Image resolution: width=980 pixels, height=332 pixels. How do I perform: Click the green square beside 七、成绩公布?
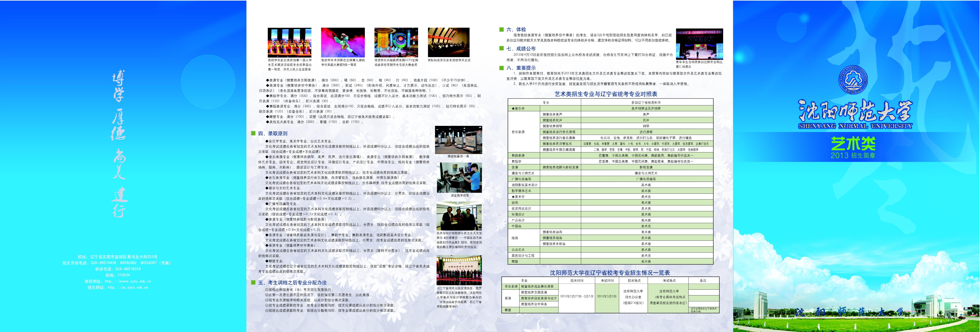[501, 48]
